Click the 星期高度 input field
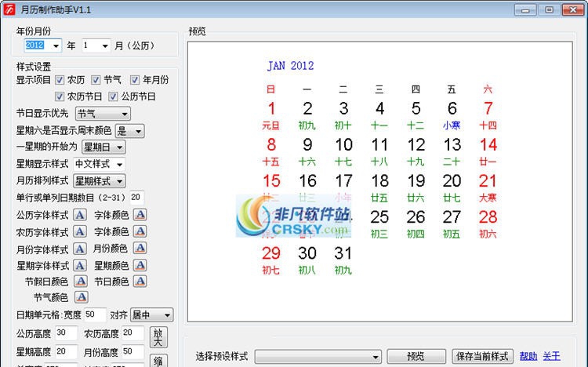Image resolution: width=588 pixels, height=367 pixels. click(x=67, y=351)
